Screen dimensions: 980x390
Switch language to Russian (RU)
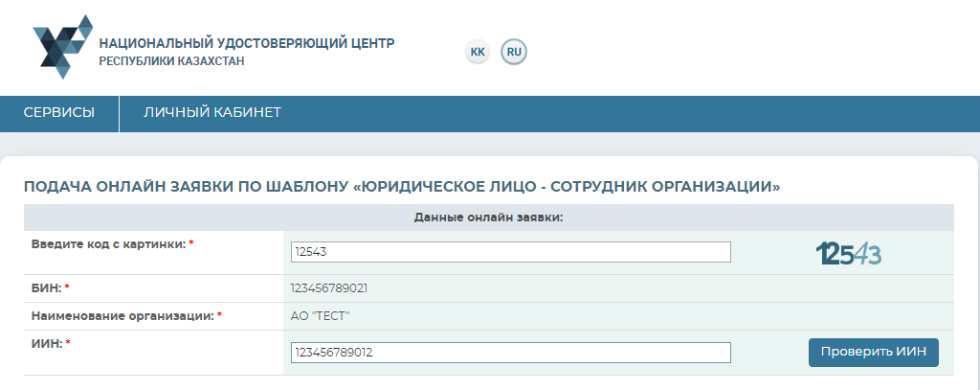tap(514, 51)
